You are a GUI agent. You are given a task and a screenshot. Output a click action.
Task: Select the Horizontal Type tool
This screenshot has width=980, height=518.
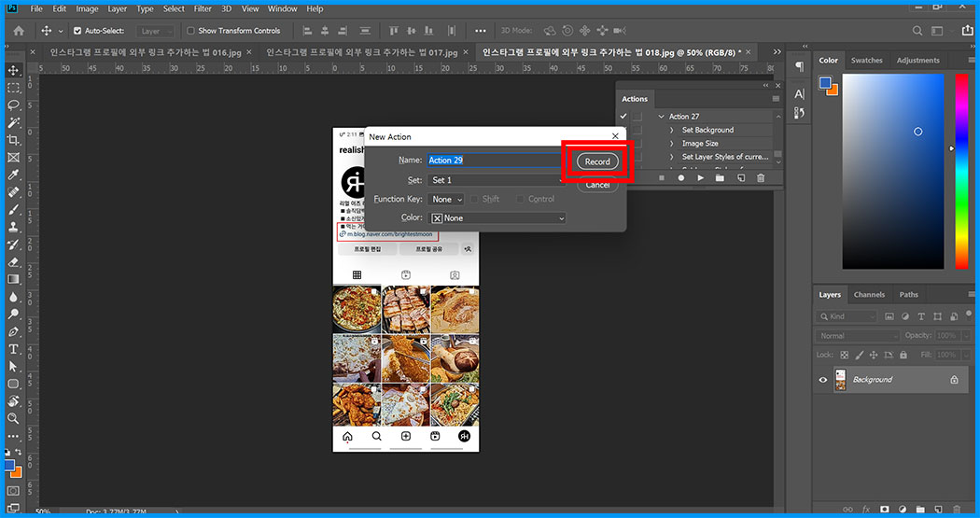pyautogui.click(x=13, y=349)
